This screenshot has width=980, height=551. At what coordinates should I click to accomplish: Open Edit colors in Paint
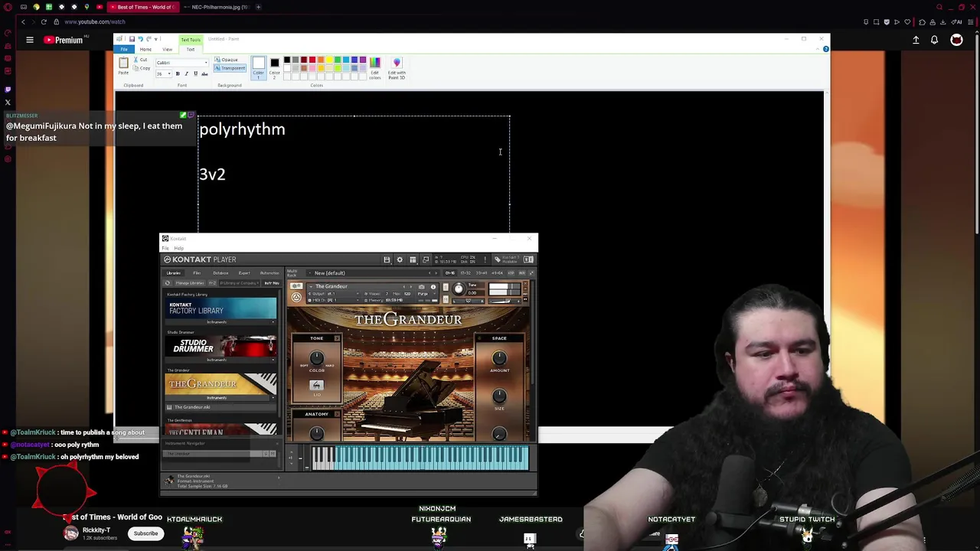[375, 68]
